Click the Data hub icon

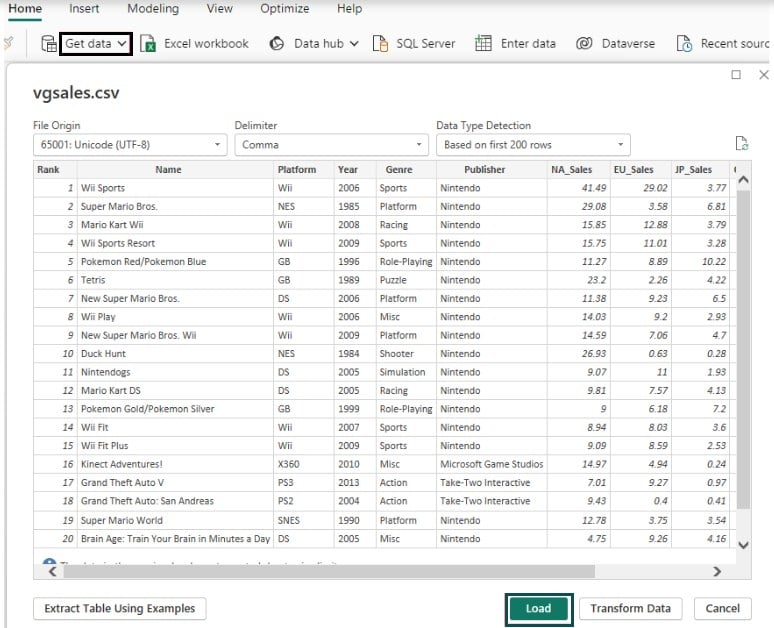(277, 44)
